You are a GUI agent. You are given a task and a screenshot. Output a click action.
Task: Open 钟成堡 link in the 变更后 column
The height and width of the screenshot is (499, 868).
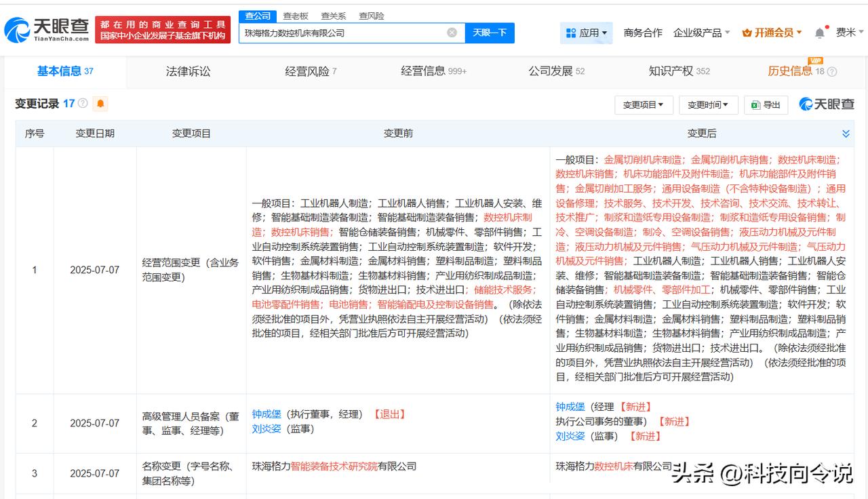[x=570, y=406]
